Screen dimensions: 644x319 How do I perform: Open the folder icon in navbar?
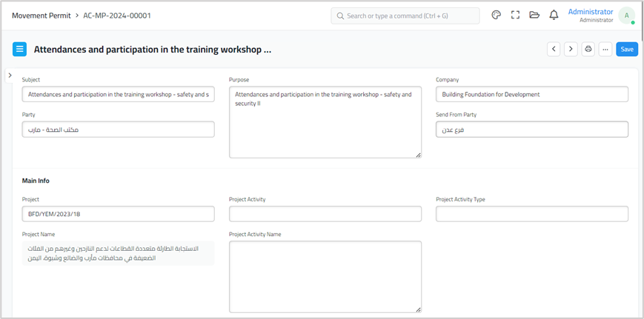(x=534, y=15)
